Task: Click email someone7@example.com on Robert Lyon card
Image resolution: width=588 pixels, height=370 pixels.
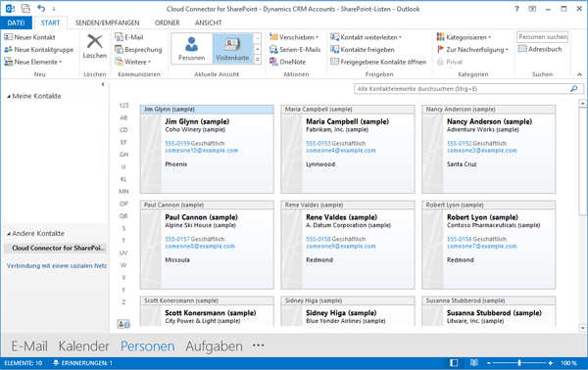Action: tap(482, 247)
